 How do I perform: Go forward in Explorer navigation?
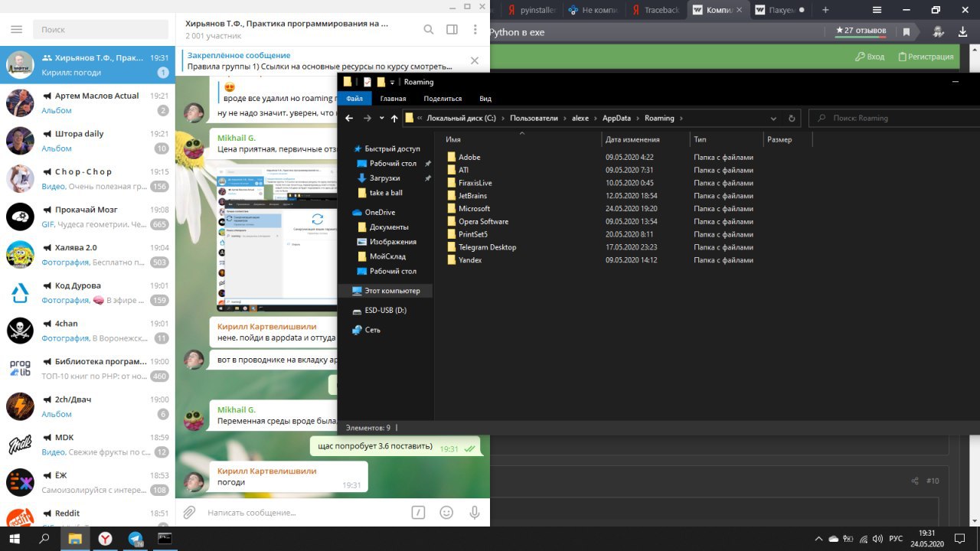click(367, 118)
